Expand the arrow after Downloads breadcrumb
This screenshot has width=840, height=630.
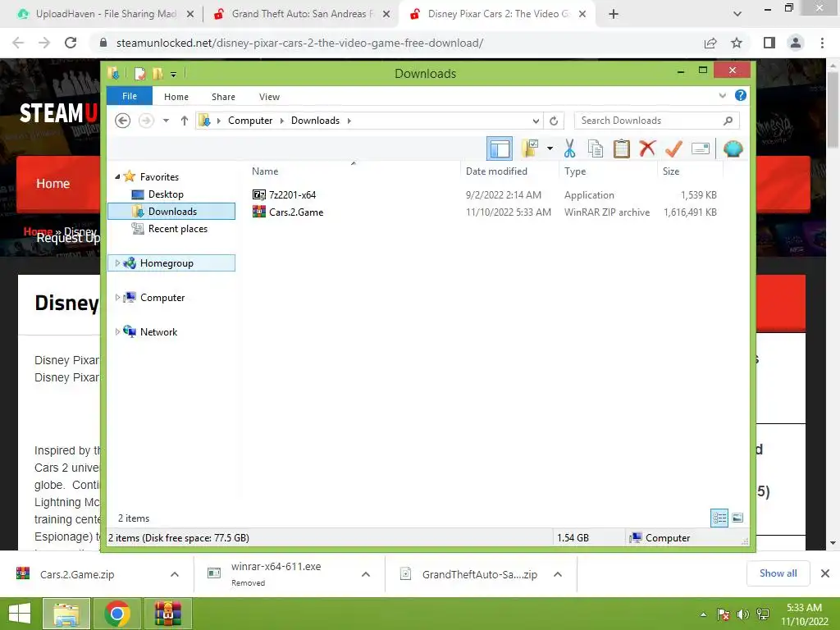click(x=349, y=121)
